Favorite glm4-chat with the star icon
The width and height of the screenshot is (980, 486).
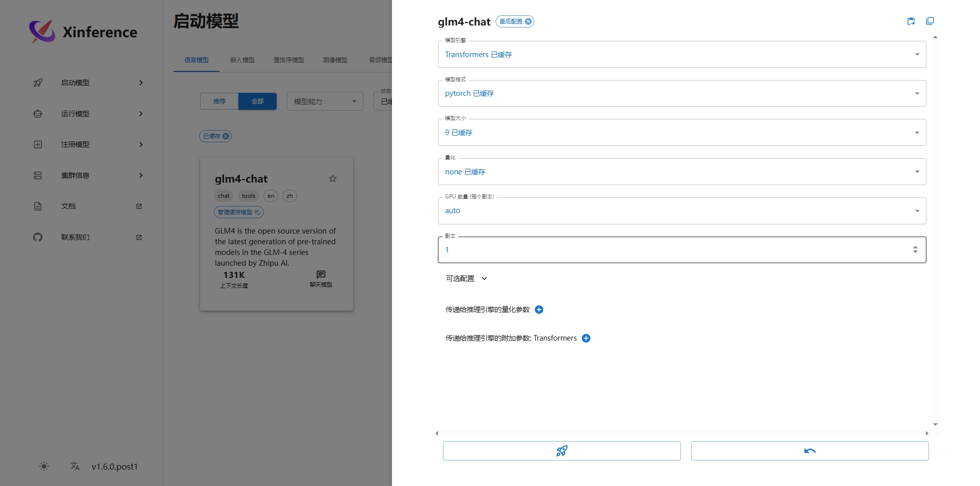[x=333, y=178]
